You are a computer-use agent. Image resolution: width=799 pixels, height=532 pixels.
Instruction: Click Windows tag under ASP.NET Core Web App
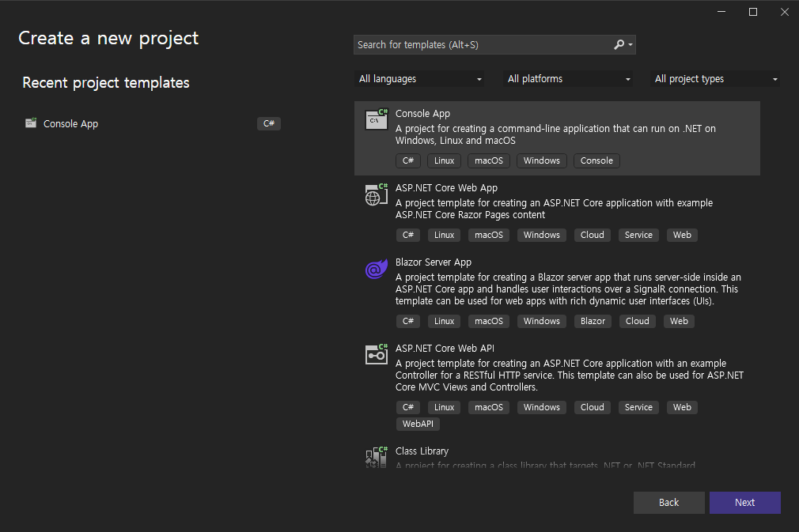click(x=542, y=235)
